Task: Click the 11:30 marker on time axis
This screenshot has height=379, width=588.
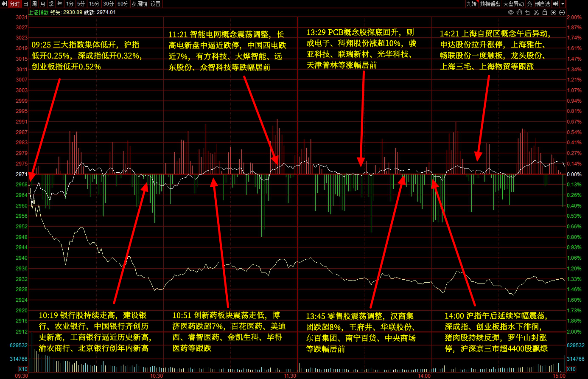Action: coord(290,376)
